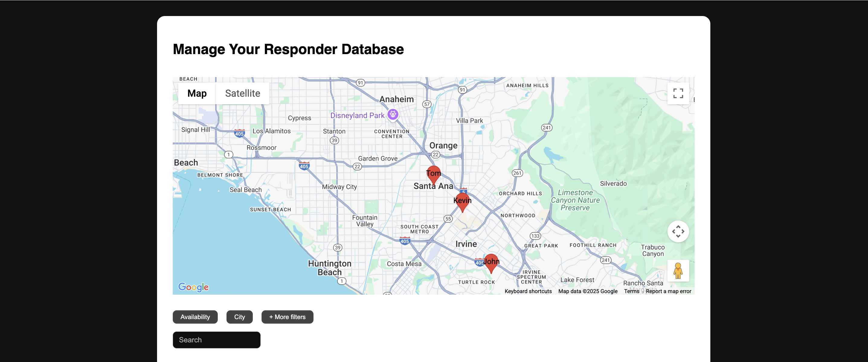Click the Kevin map marker pin
This screenshot has height=362, width=868.
point(462,201)
